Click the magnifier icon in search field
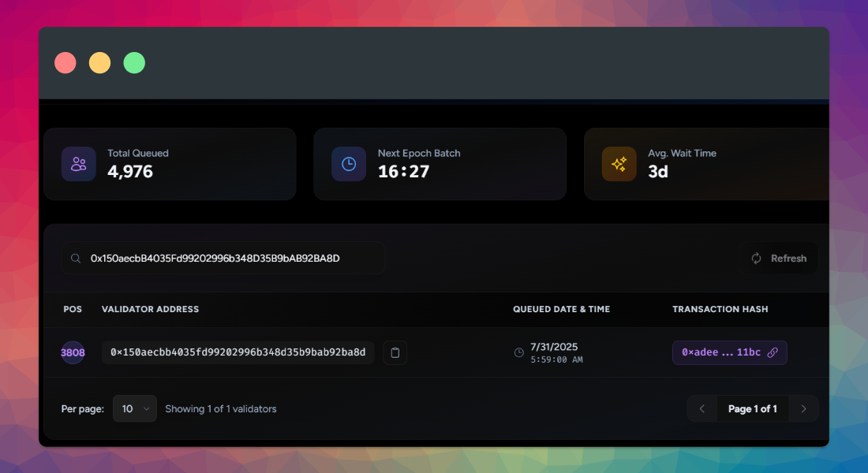868x473 pixels. tap(76, 259)
